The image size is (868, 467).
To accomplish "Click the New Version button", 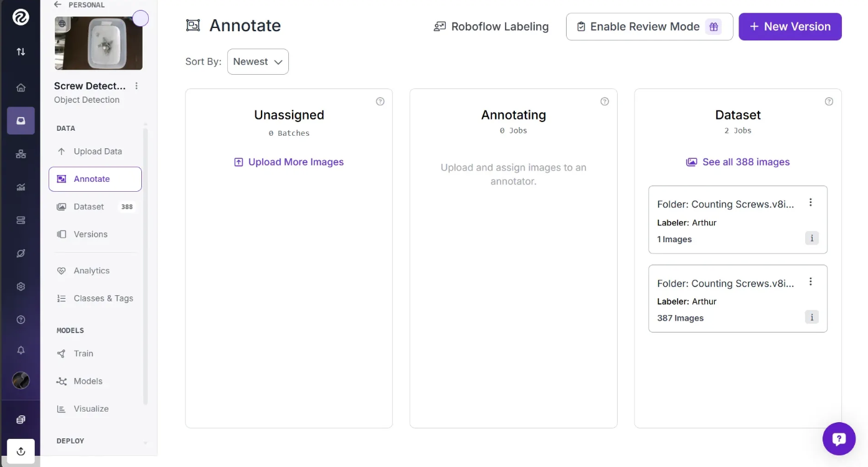I will coord(790,27).
